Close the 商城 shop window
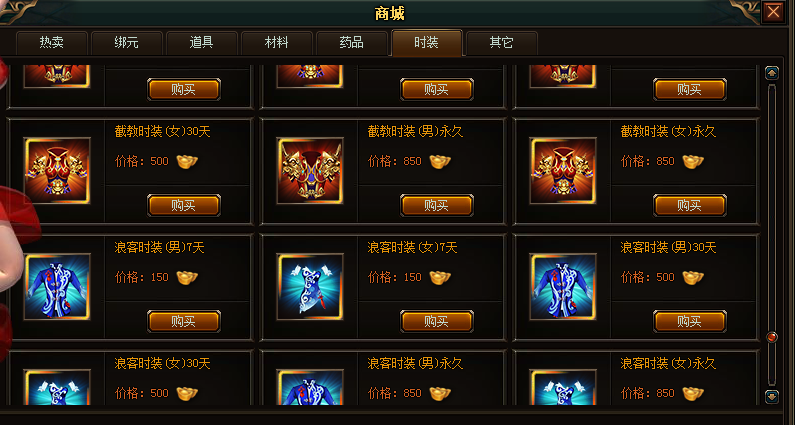Viewport: 795px width, 425px height. tap(773, 12)
